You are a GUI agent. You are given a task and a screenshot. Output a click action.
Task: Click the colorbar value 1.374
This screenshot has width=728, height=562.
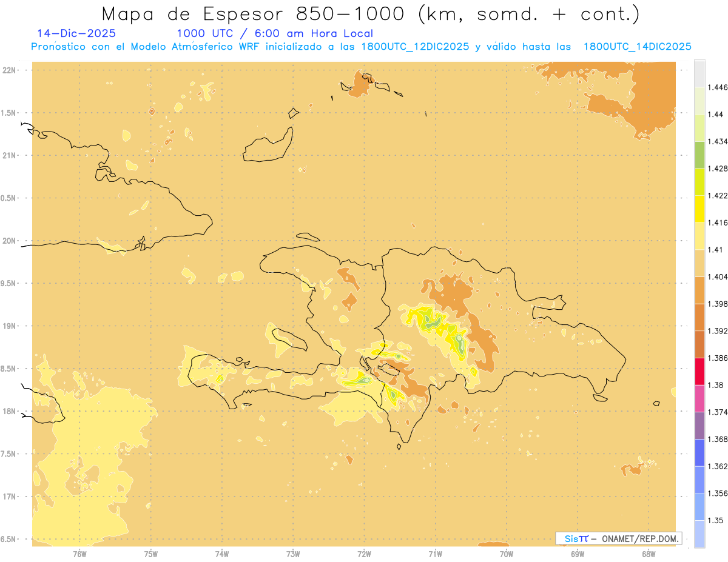pos(718,412)
